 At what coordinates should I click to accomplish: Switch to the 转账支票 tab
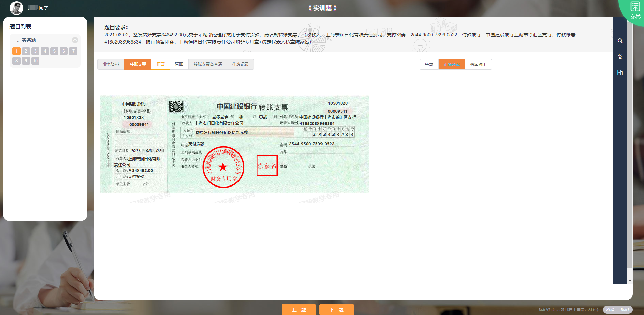(138, 64)
